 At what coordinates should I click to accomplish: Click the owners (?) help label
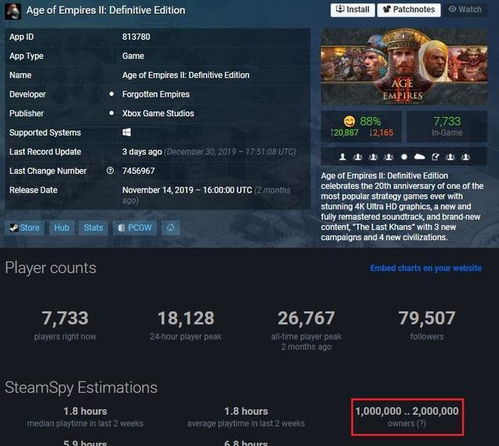pyautogui.click(x=407, y=424)
